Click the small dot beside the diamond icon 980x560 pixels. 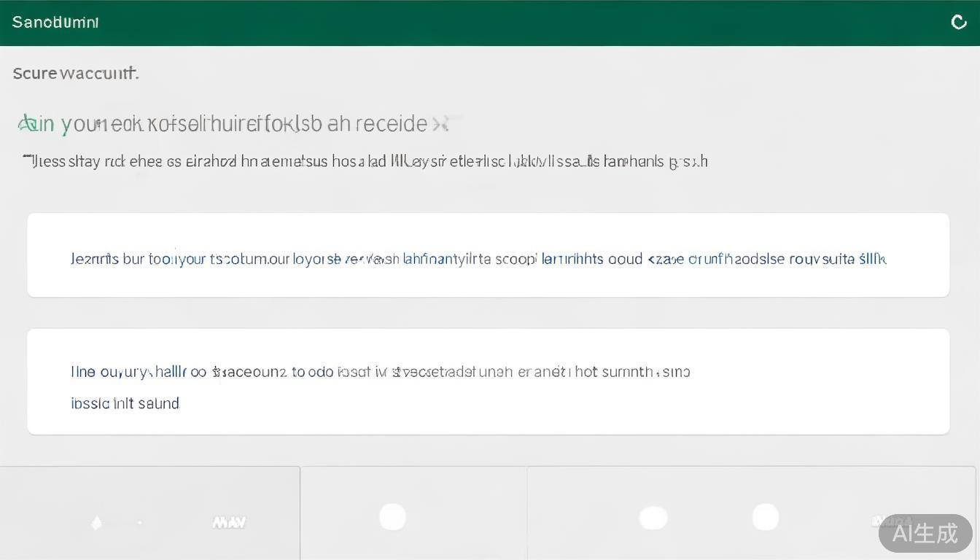(x=140, y=523)
